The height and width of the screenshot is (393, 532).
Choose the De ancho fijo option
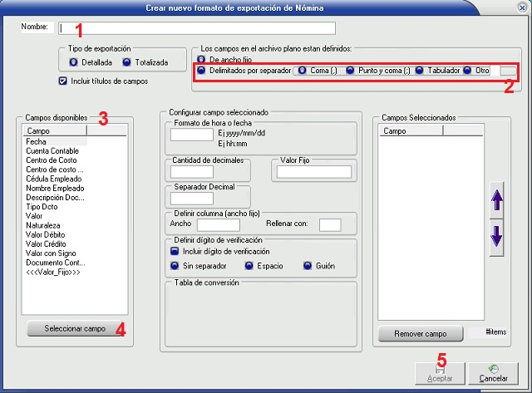(200, 60)
